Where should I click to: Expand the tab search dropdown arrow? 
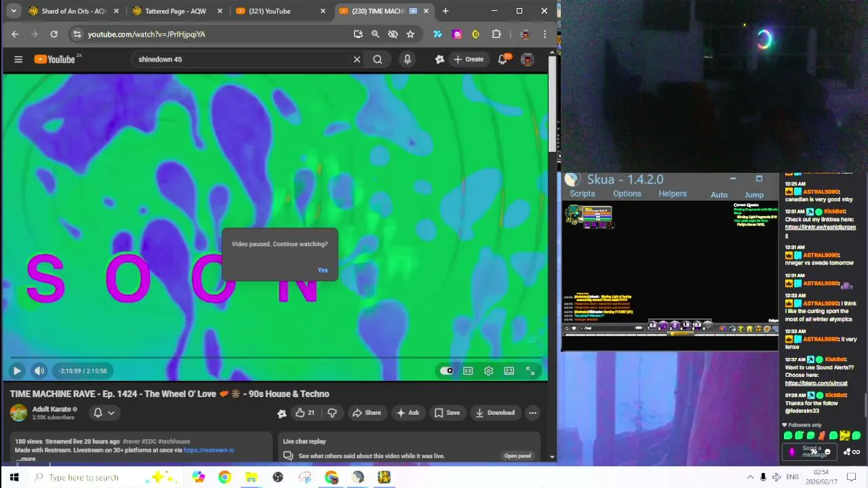[14, 11]
